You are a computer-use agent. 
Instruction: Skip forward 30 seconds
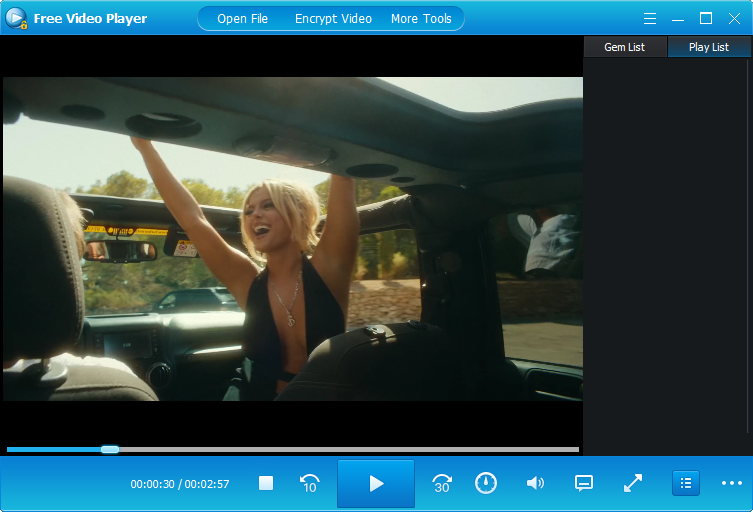pyautogui.click(x=442, y=483)
